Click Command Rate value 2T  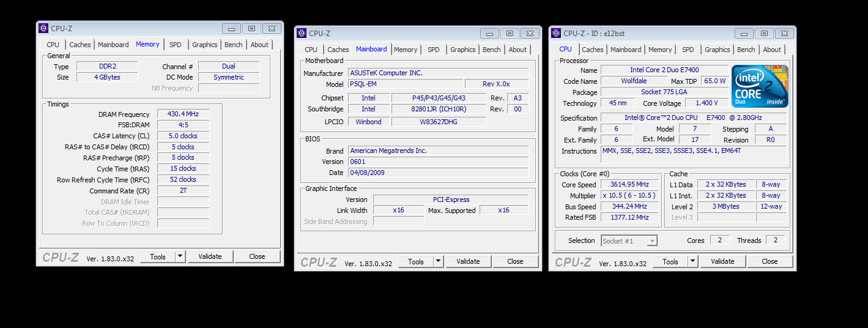click(x=184, y=190)
